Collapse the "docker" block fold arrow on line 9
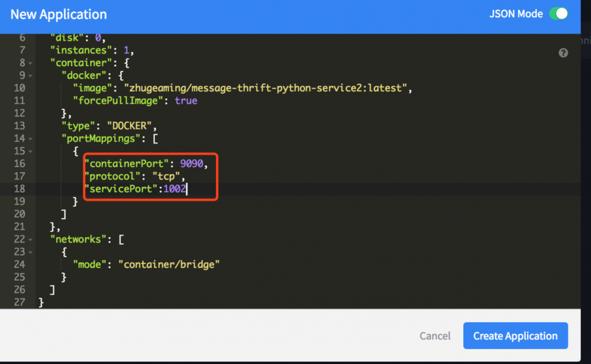The image size is (591, 364). tap(30, 76)
